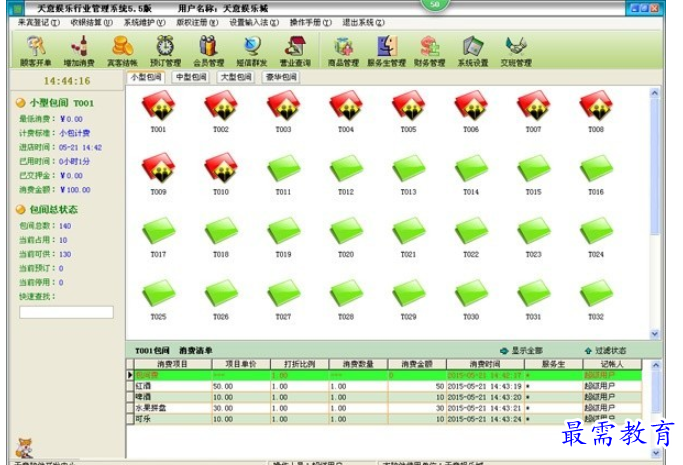Open the 收银结算 menu
This screenshot has height=465, width=683.
click(91, 23)
